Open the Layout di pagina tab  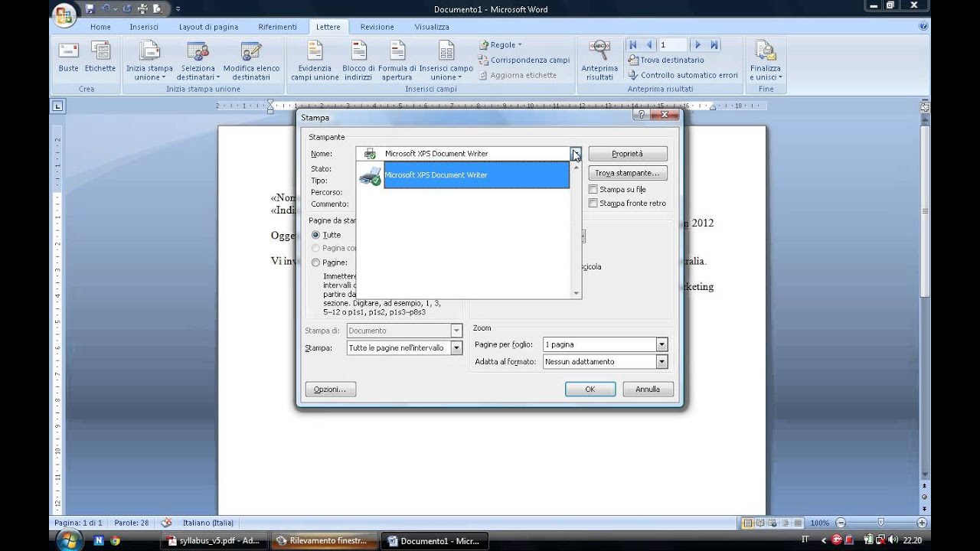click(x=209, y=27)
